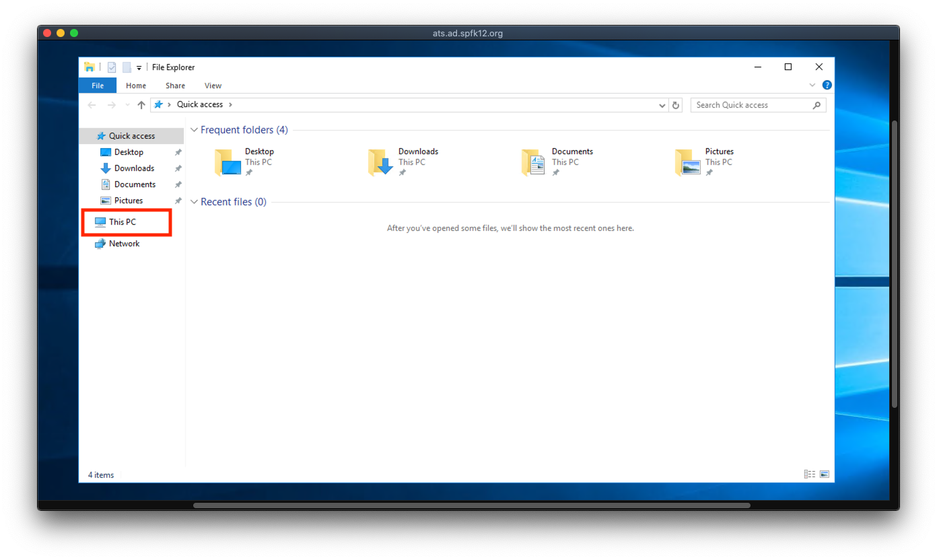The width and height of the screenshot is (937, 560).
Task: Click the Up arrow navigation button
Action: click(x=141, y=105)
